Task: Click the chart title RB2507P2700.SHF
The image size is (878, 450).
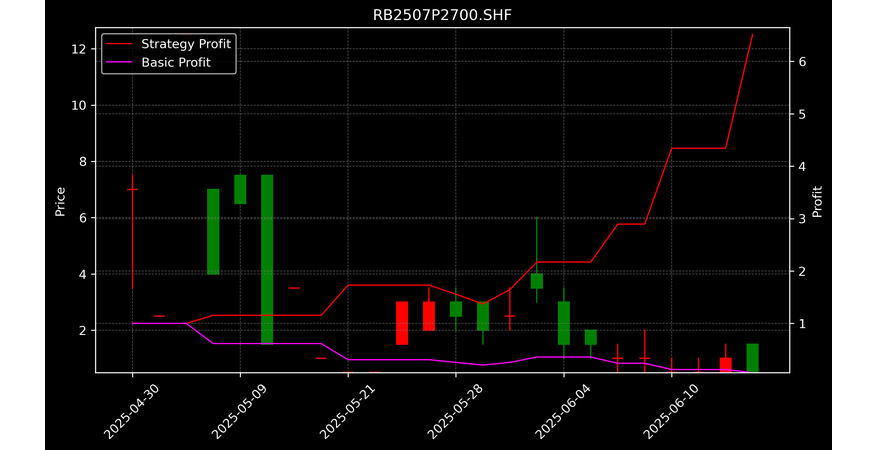Action: click(x=442, y=15)
